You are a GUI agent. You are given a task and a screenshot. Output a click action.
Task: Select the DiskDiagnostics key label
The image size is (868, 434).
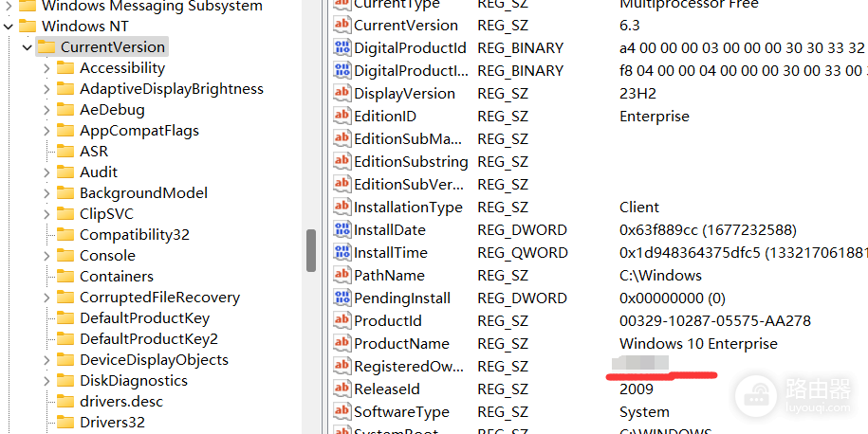click(x=134, y=380)
